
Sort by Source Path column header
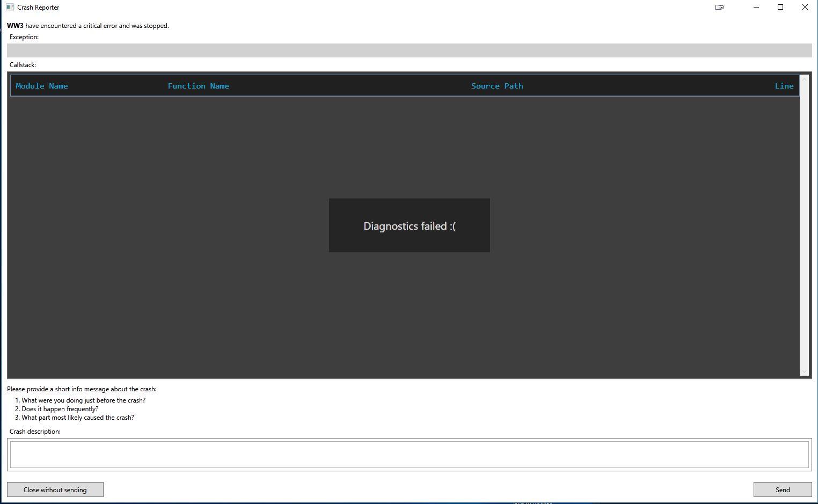click(x=497, y=86)
